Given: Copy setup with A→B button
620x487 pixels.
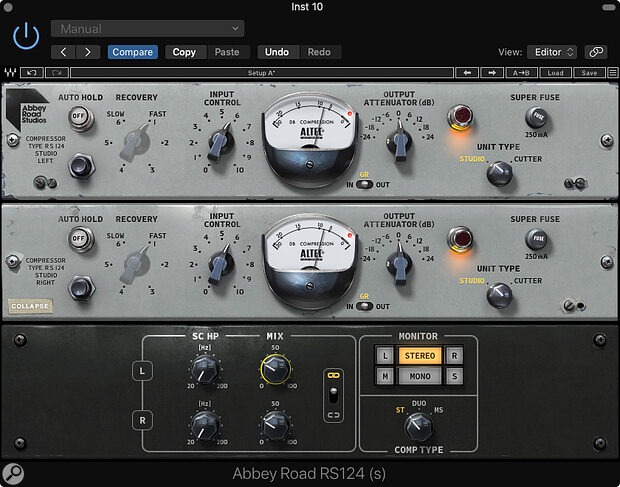Looking at the screenshot, I should tap(521, 73).
